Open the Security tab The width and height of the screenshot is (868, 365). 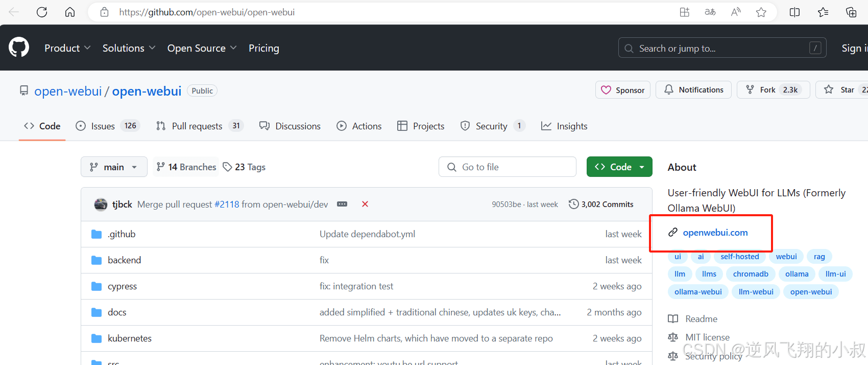point(493,126)
